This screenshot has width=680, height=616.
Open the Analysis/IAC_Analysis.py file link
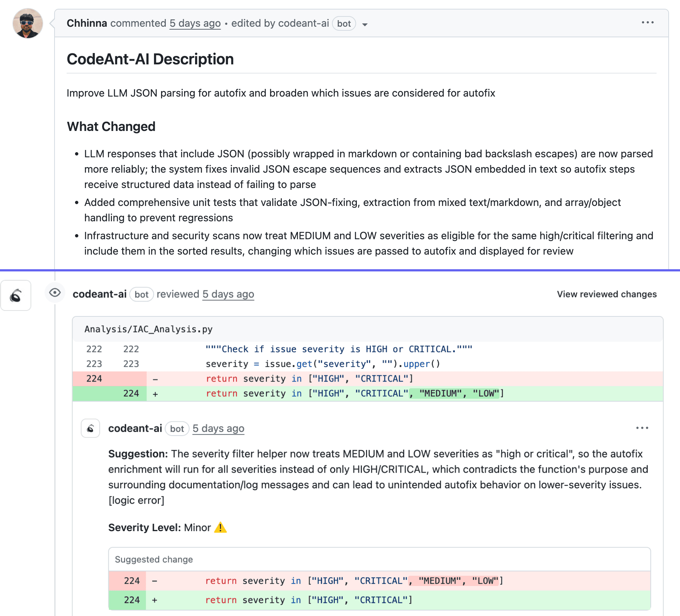(x=148, y=329)
